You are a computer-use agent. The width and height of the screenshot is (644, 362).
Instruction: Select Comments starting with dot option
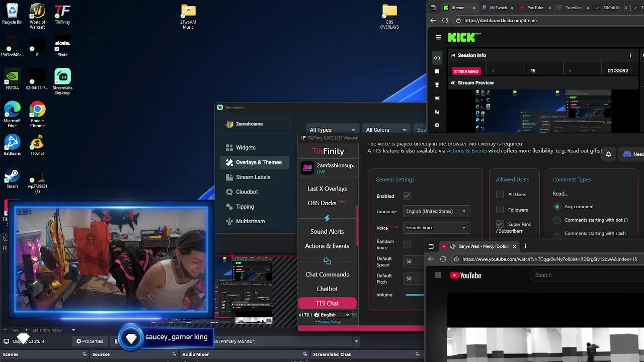click(557, 220)
